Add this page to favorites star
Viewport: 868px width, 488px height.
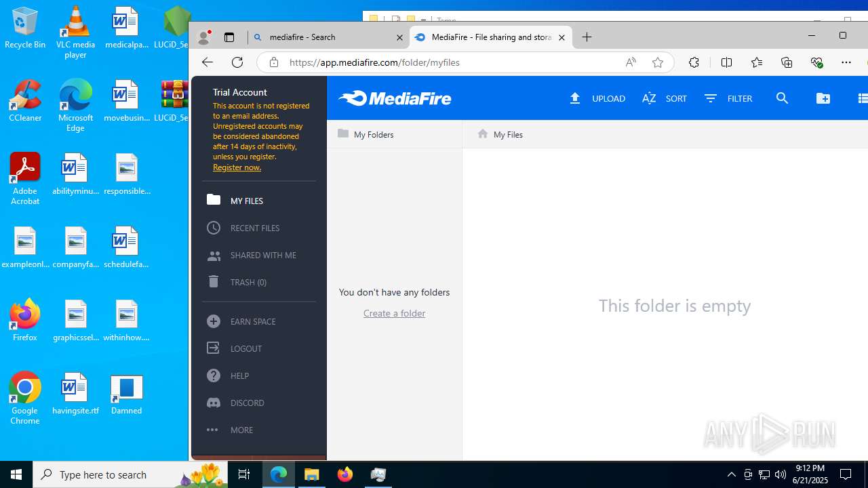[657, 62]
